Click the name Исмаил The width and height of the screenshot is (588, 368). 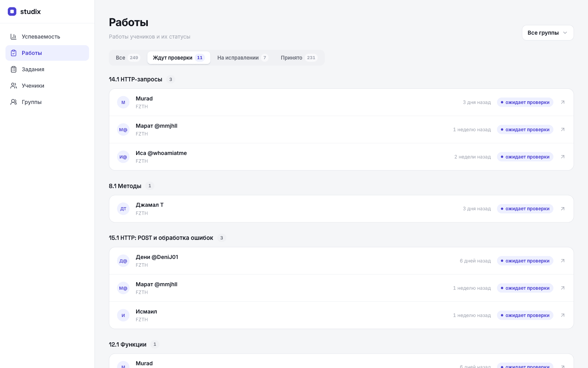click(x=146, y=312)
